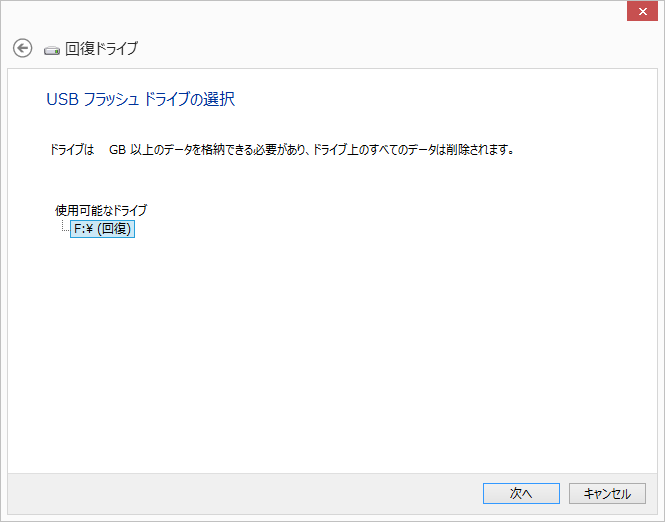Click the USB フラッシュ ドライブの選択 heading
The image size is (665, 522).
click(140, 99)
